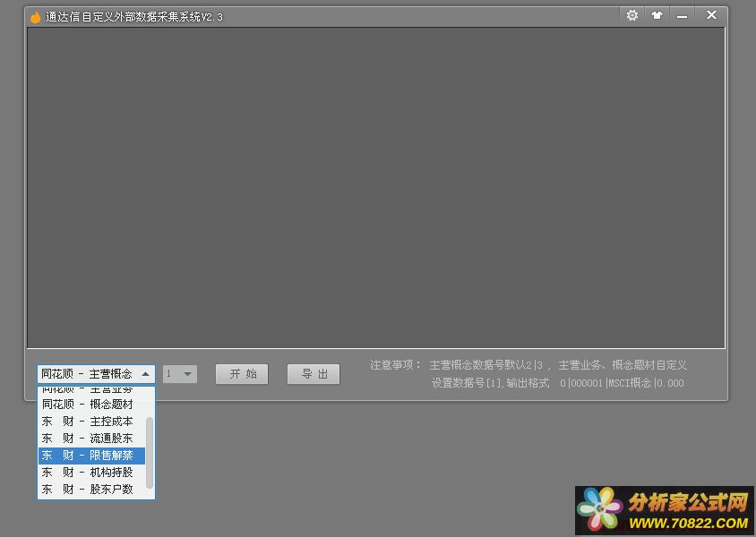Click the dropdown list scrollbar thumb

click(x=150, y=453)
